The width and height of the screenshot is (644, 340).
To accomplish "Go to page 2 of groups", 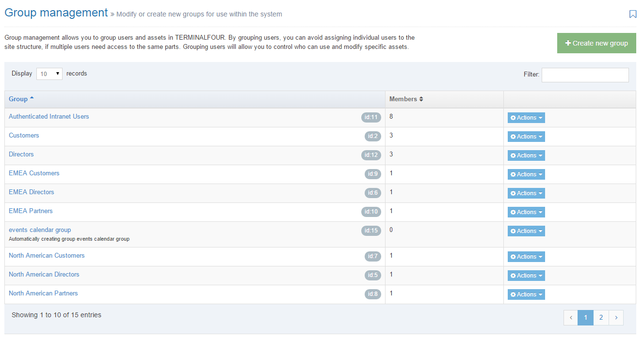I will click(x=601, y=318).
